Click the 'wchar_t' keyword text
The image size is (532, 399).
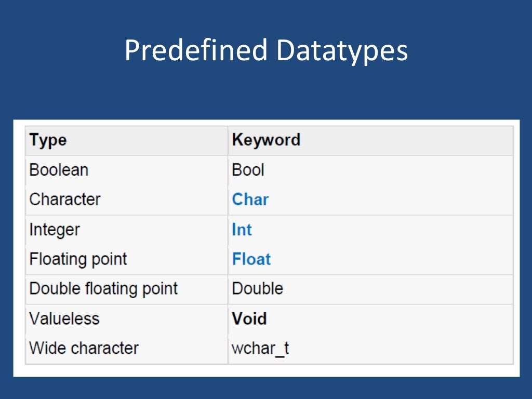click(260, 348)
